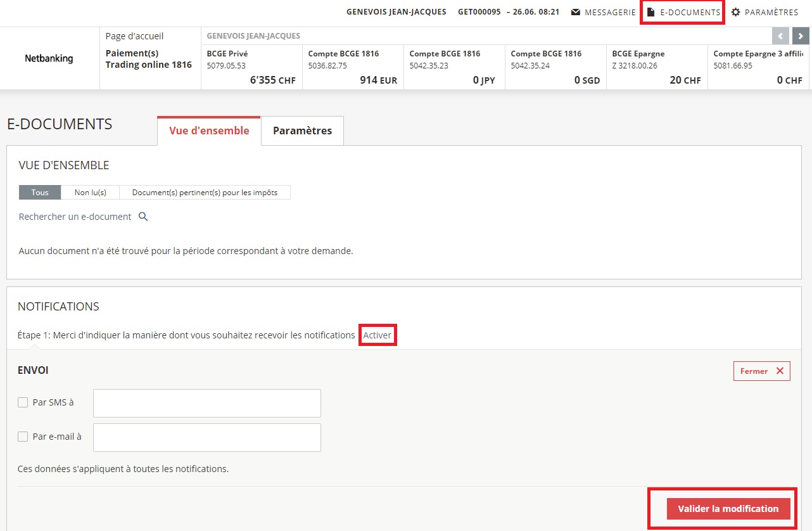The width and height of the screenshot is (812, 531).
Task: Click the MESSAGERIE header link text
Action: [x=611, y=12]
